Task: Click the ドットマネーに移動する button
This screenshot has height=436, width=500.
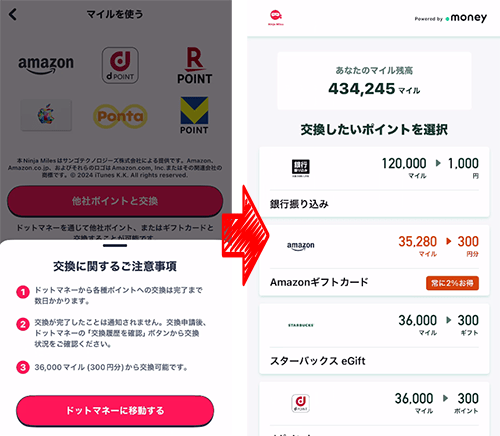Action: 115,411
